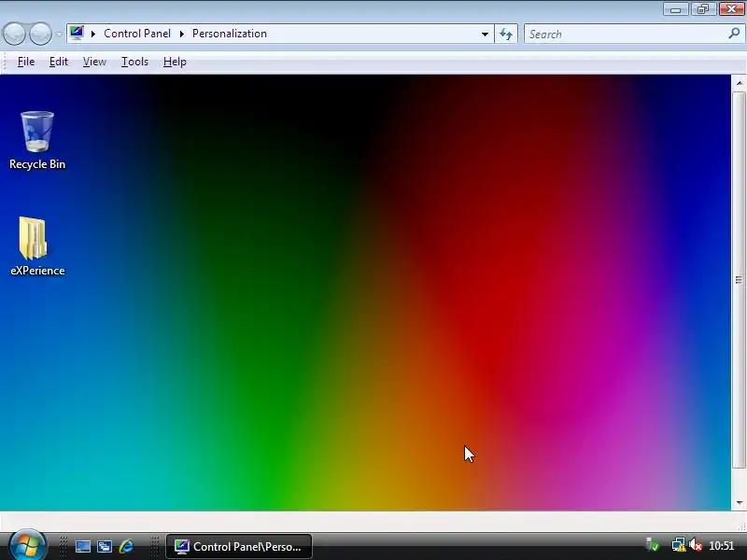Restore down the Personalization window
This screenshot has width=747, height=560.
[x=703, y=9]
